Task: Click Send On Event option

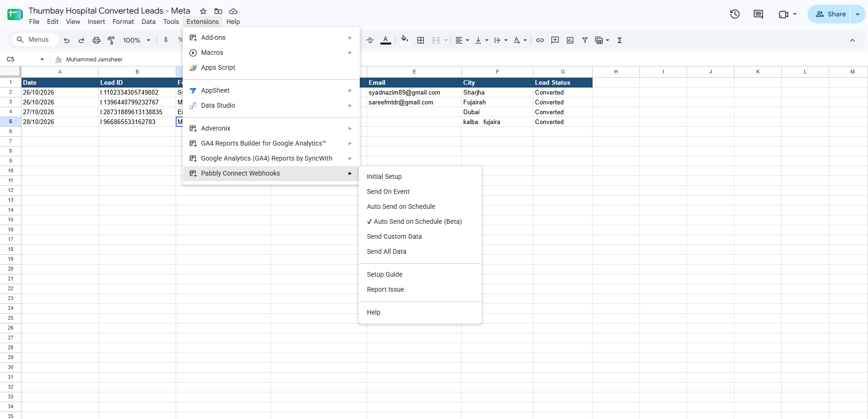Action: pyautogui.click(x=420, y=191)
